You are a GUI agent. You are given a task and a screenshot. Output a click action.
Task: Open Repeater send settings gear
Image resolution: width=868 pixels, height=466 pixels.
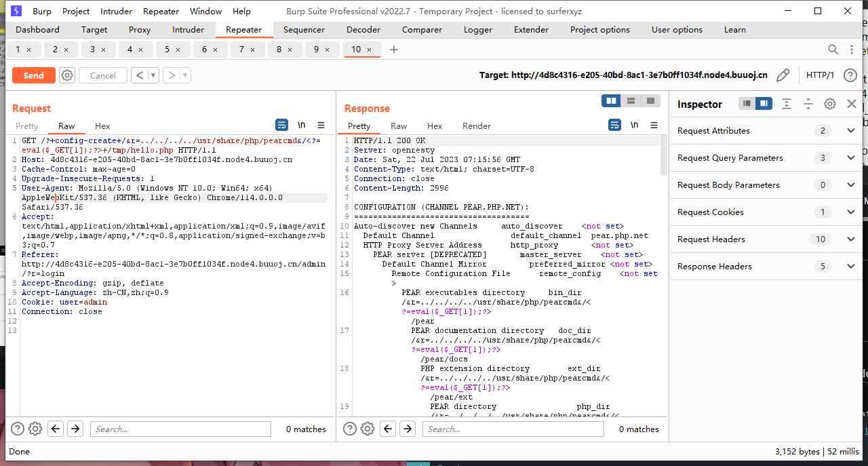67,75
